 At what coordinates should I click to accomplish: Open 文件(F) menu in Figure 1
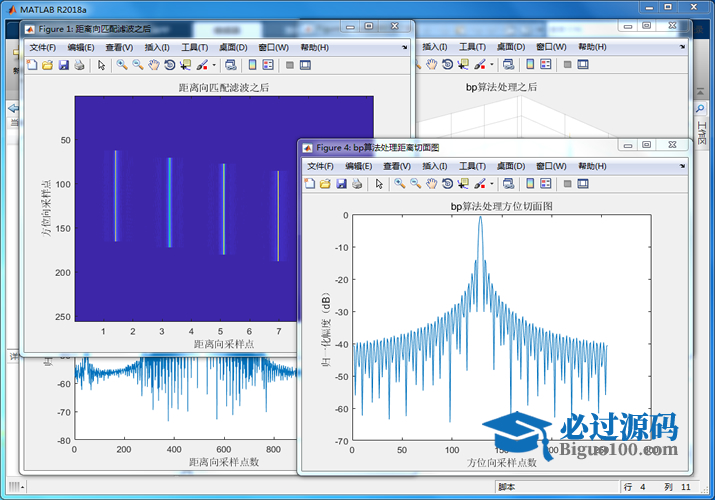(44, 47)
